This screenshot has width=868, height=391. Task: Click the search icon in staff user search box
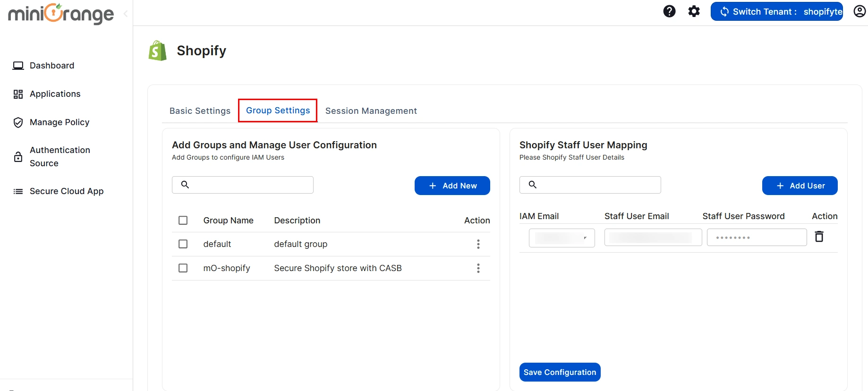(533, 185)
